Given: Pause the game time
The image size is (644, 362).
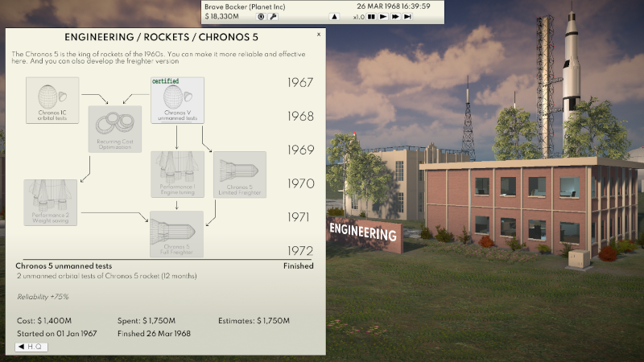Looking at the screenshot, I should tap(371, 16).
